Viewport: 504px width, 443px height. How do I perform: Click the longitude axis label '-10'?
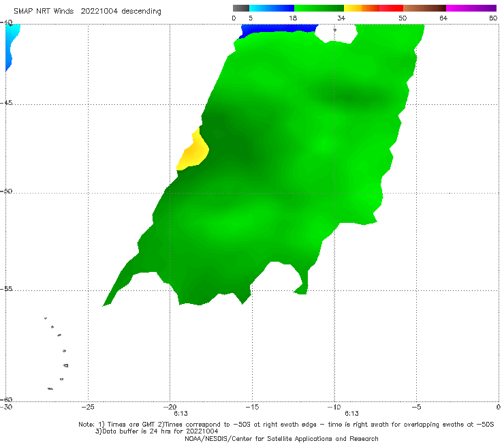[x=334, y=407]
